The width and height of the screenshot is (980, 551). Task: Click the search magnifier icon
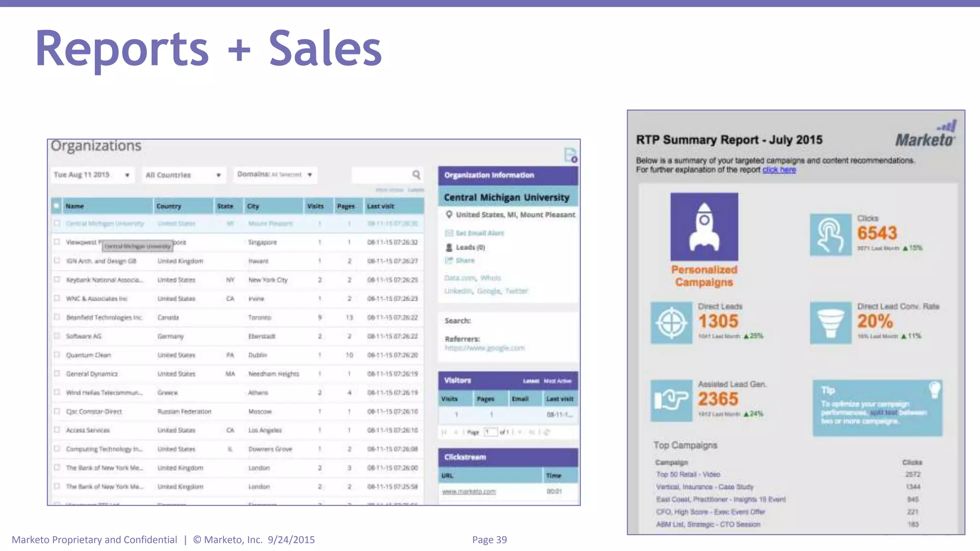[416, 175]
